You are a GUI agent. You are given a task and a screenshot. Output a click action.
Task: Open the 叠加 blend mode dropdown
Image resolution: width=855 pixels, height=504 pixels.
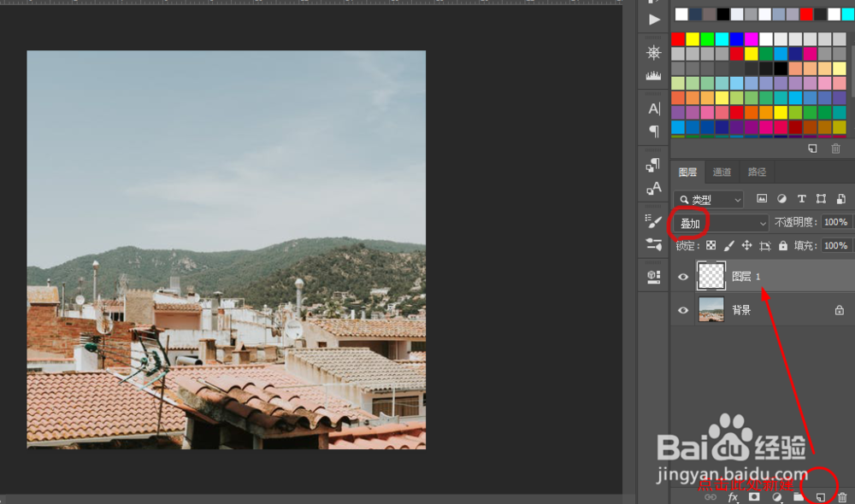click(x=721, y=223)
